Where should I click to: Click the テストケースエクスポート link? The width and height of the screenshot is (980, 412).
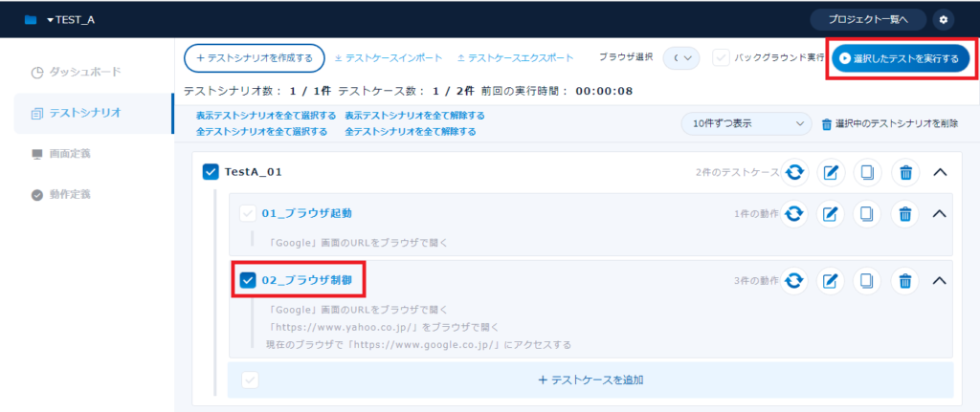tap(516, 58)
